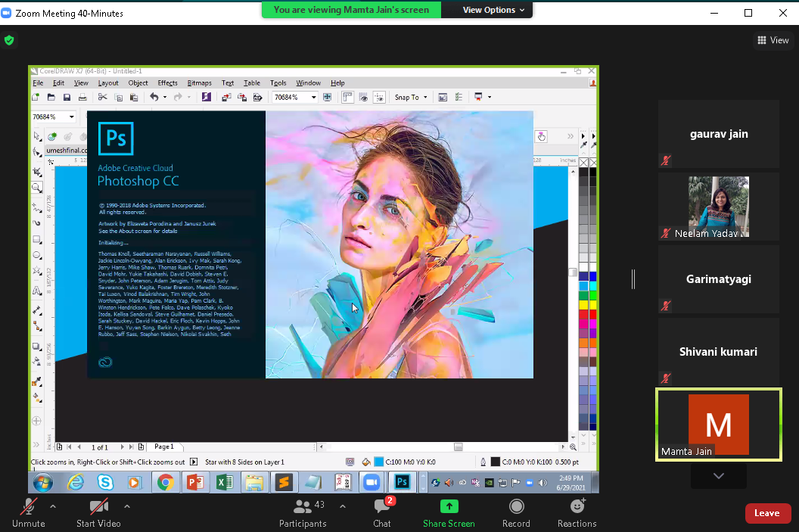This screenshot has width=799, height=532.
Task: Open the application launcher dropdown arrow
Action: pyautogui.click(x=490, y=98)
